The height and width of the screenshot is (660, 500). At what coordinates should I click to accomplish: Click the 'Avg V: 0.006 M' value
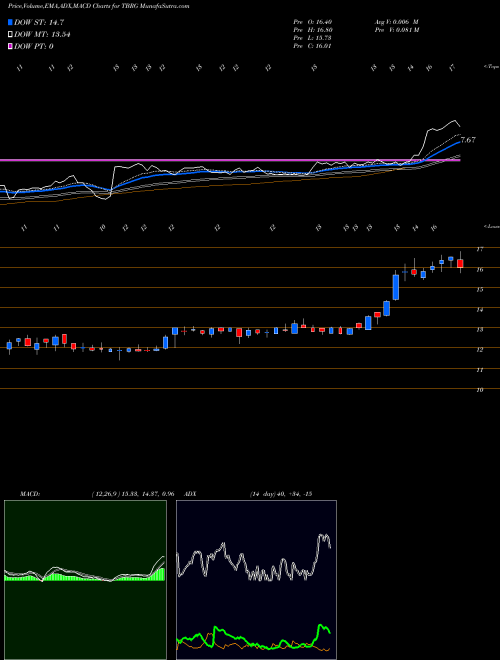396,22
